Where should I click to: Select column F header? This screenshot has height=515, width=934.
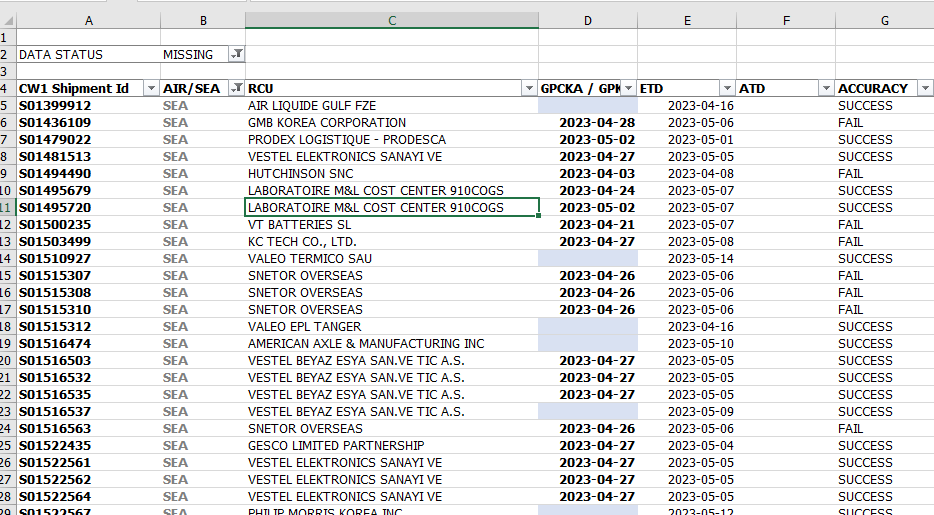pos(786,21)
